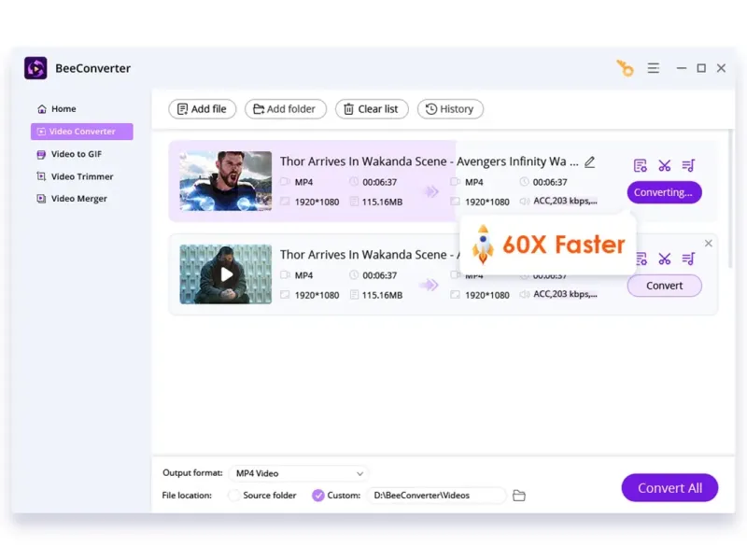Click Clear list button

coord(372,109)
